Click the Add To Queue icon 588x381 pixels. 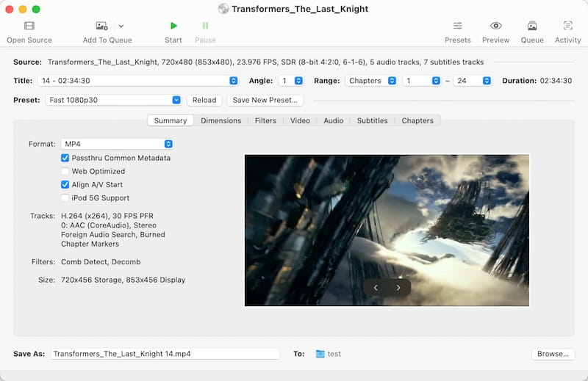[x=101, y=26]
